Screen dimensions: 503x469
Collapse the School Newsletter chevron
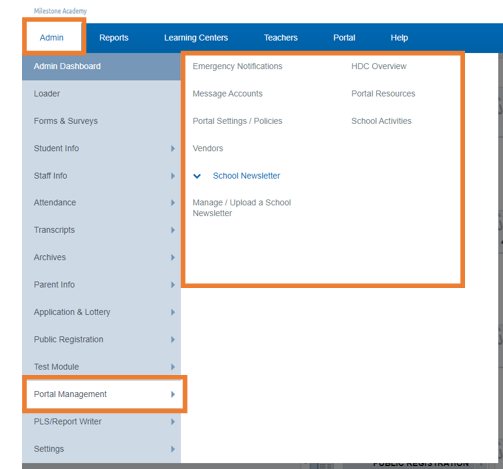pos(197,176)
